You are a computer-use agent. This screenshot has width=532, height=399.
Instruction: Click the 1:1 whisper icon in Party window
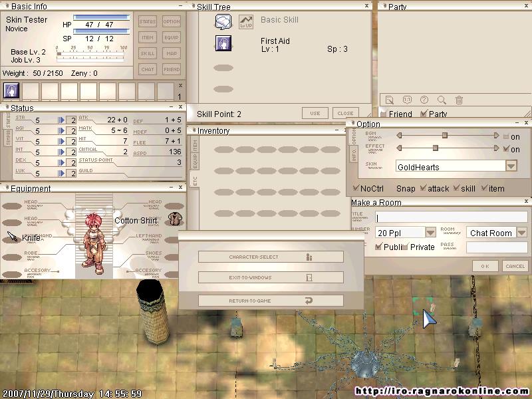pos(407,100)
